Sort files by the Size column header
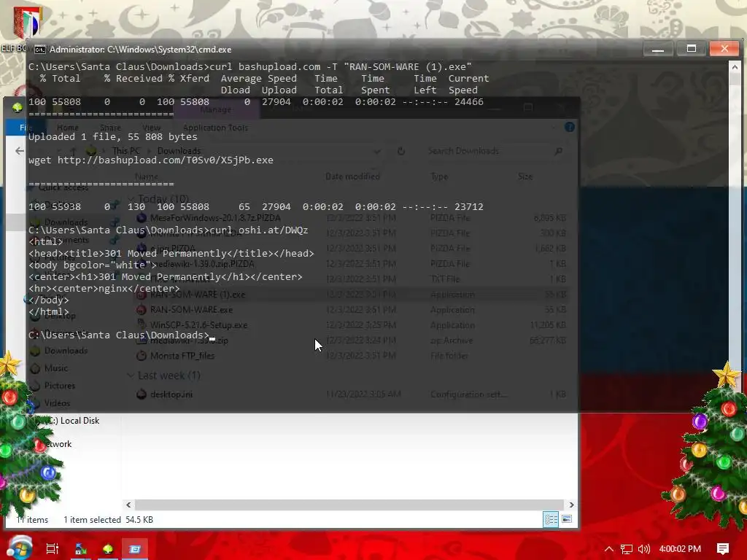This screenshot has height=560, width=747. (x=525, y=176)
